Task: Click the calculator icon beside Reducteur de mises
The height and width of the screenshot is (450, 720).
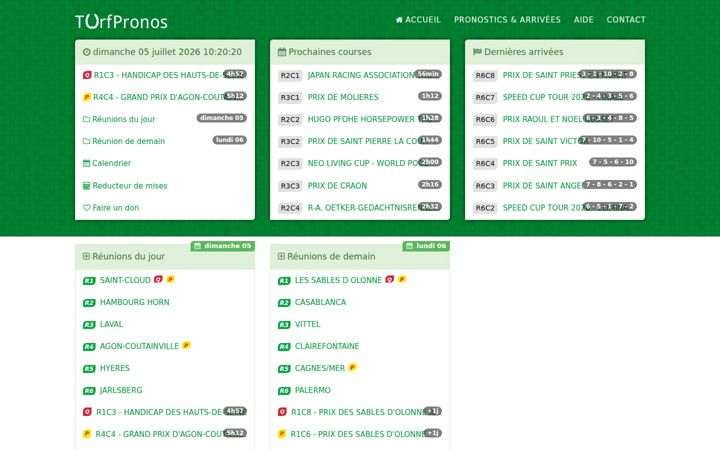Action: tap(86, 186)
